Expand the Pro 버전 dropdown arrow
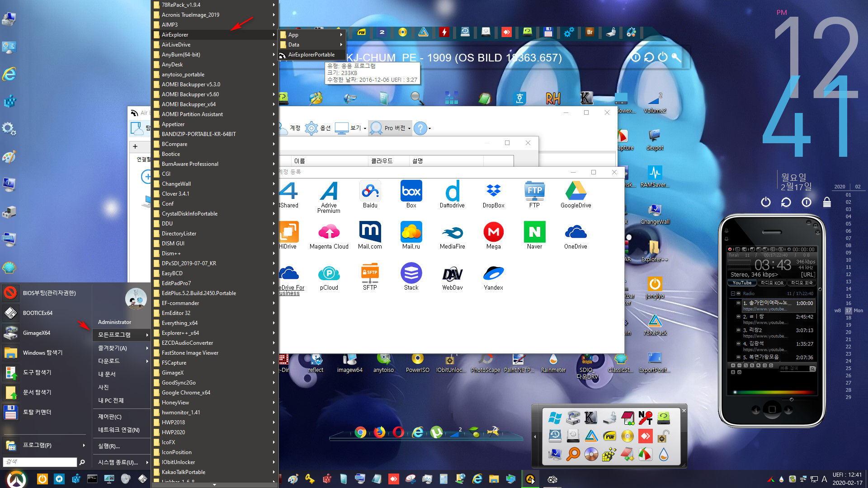 pyautogui.click(x=409, y=128)
